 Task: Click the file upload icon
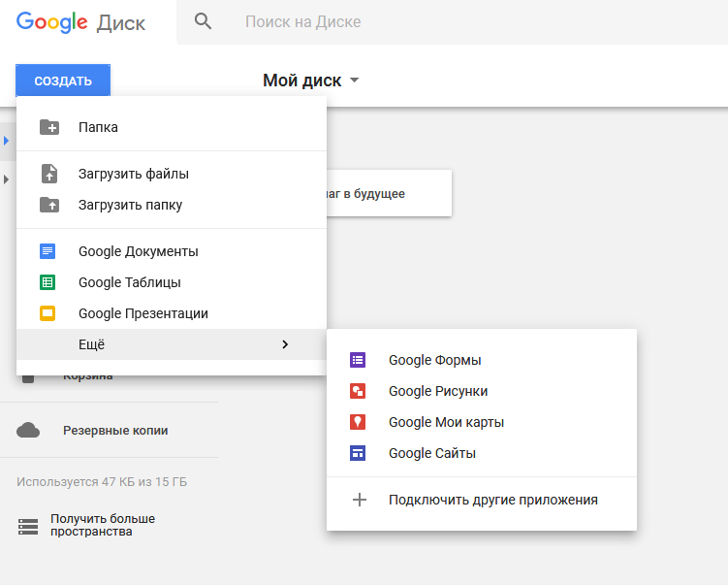[49, 174]
